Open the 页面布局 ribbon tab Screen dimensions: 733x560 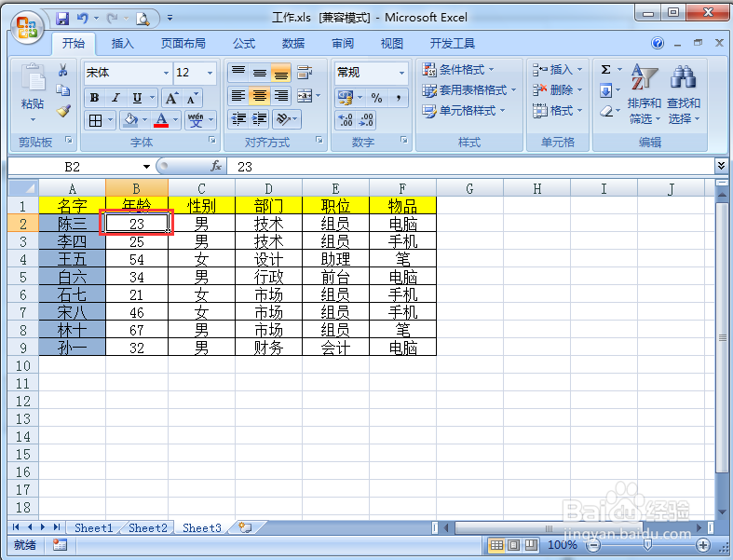pyautogui.click(x=183, y=44)
